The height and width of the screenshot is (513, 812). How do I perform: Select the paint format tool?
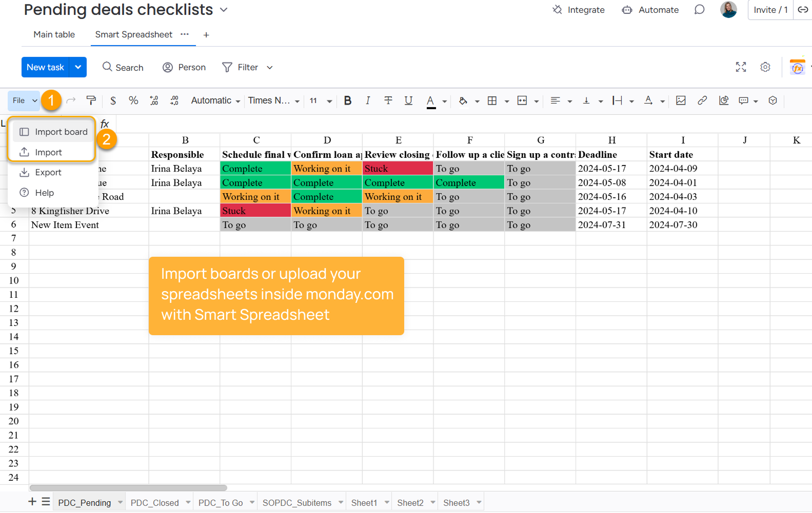pos(91,100)
